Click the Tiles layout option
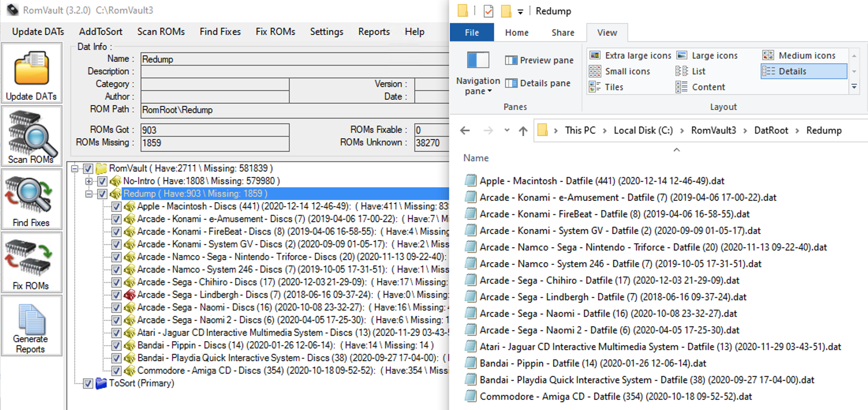The width and height of the screenshot is (868, 410). (606, 87)
